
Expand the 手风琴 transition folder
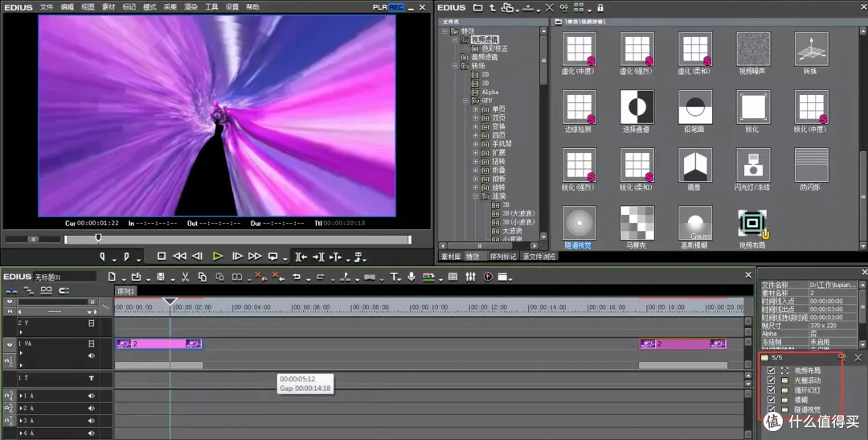pos(475,143)
